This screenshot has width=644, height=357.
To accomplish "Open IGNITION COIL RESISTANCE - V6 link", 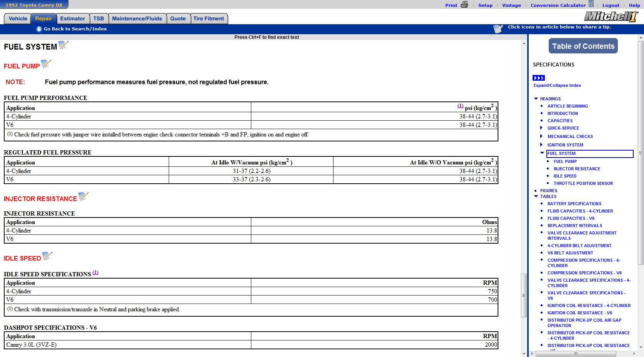I will point(580,313).
